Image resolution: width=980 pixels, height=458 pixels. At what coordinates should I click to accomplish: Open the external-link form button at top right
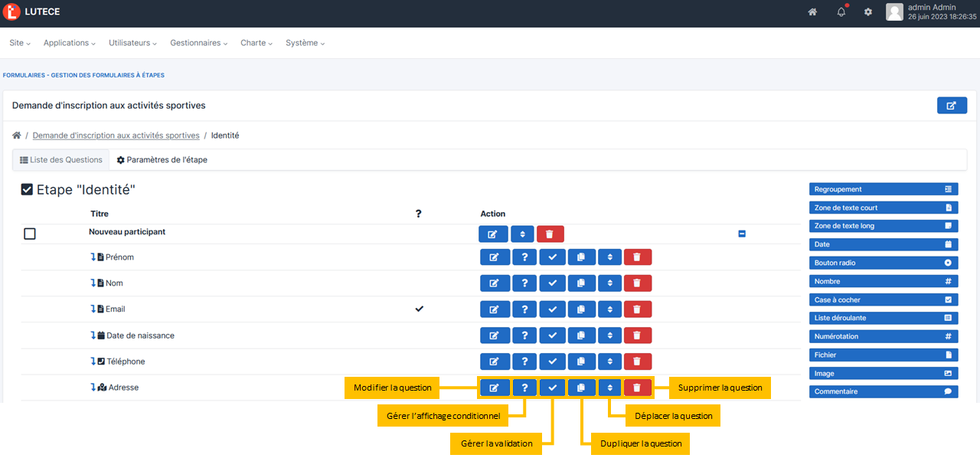click(952, 106)
